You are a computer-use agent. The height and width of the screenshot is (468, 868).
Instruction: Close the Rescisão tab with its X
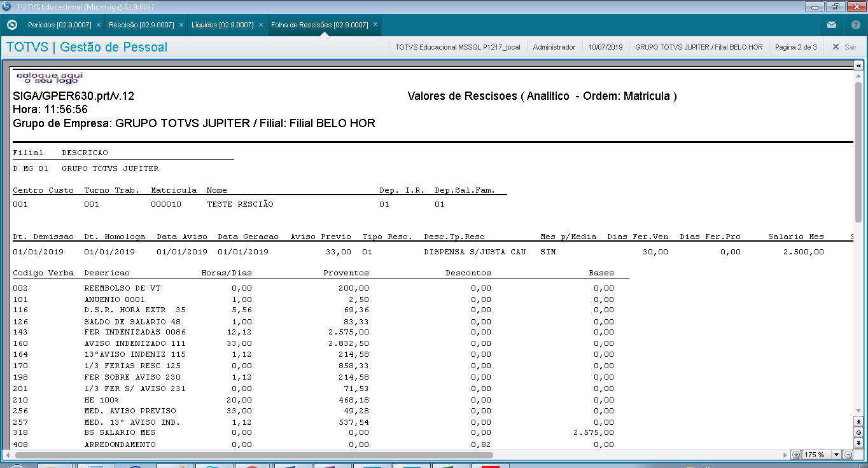(x=181, y=25)
